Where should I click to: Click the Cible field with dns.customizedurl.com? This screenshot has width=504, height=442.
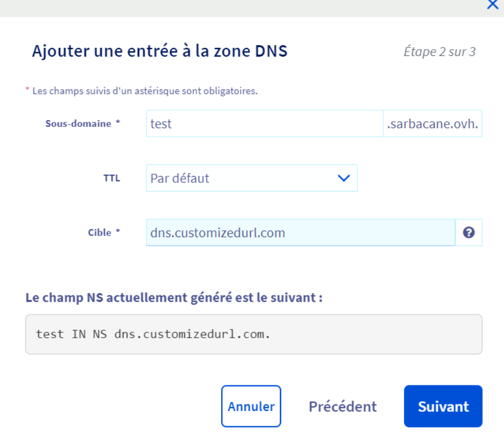coord(300,233)
